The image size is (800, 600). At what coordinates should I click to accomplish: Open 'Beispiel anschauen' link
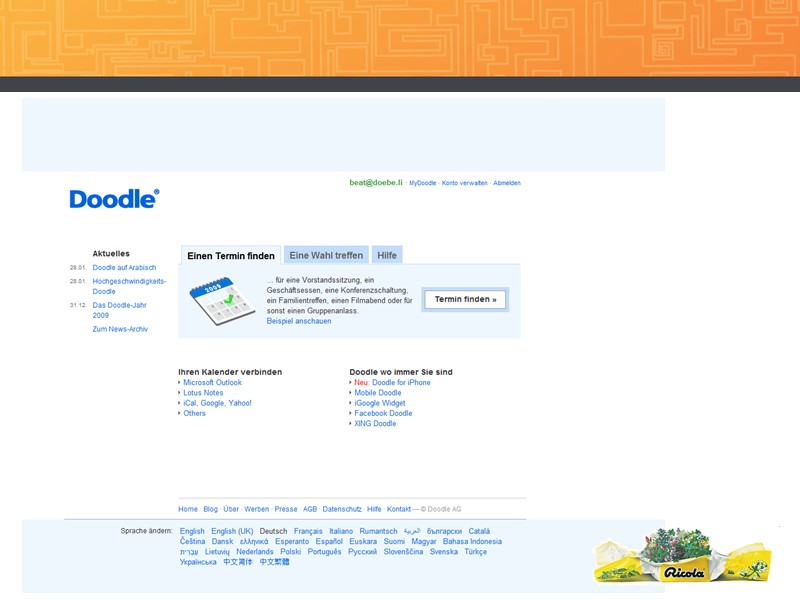tap(299, 321)
